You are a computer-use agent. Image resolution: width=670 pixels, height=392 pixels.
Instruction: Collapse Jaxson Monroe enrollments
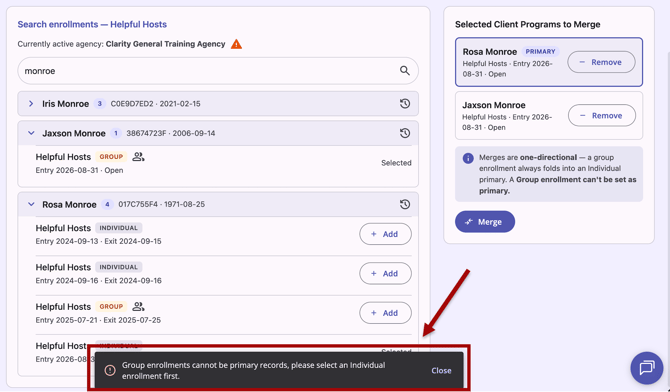coord(31,133)
